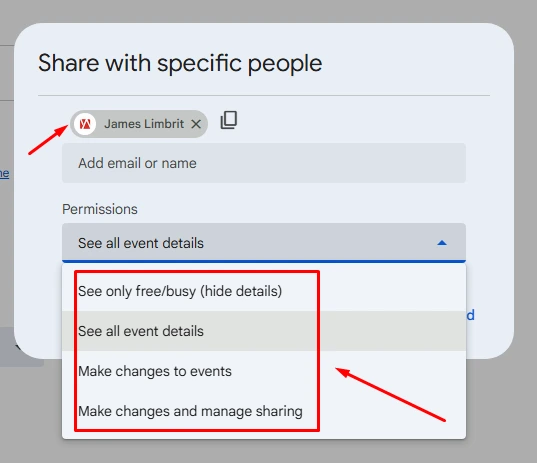This screenshot has width=537, height=463.
Task: Collapse the Permissions dropdown showing See all event details
Action: point(264,243)
